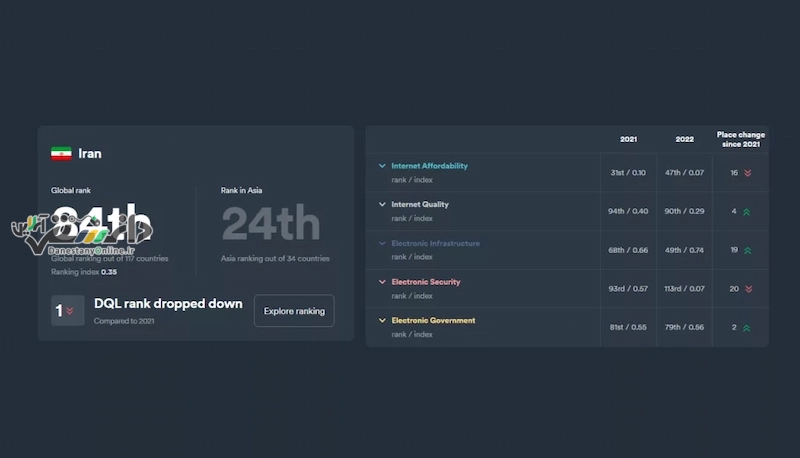This screenshot has height=458, width=800.
Task: Click the green up arrows in Electronic Infrastructure row
Action: click(x=747, y=250)
